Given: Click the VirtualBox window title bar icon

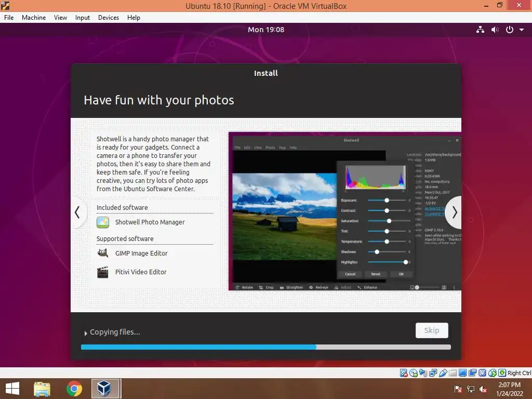Looking at the screenshot, I should [5, 6].
